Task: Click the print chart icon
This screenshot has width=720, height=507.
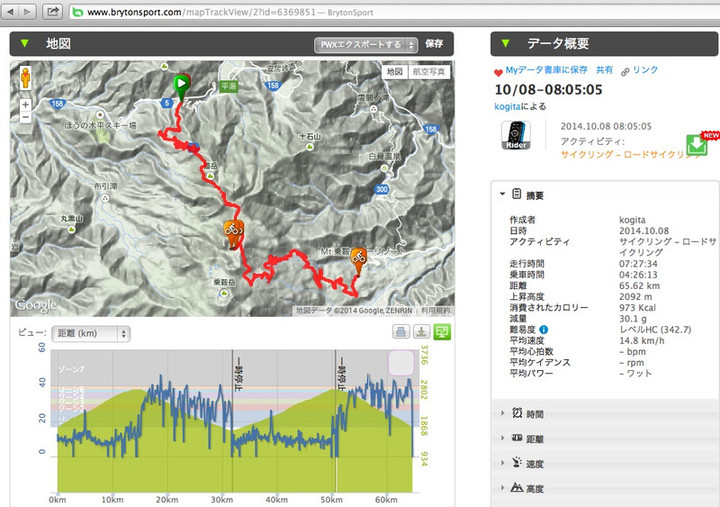Action: click(399, 332)
